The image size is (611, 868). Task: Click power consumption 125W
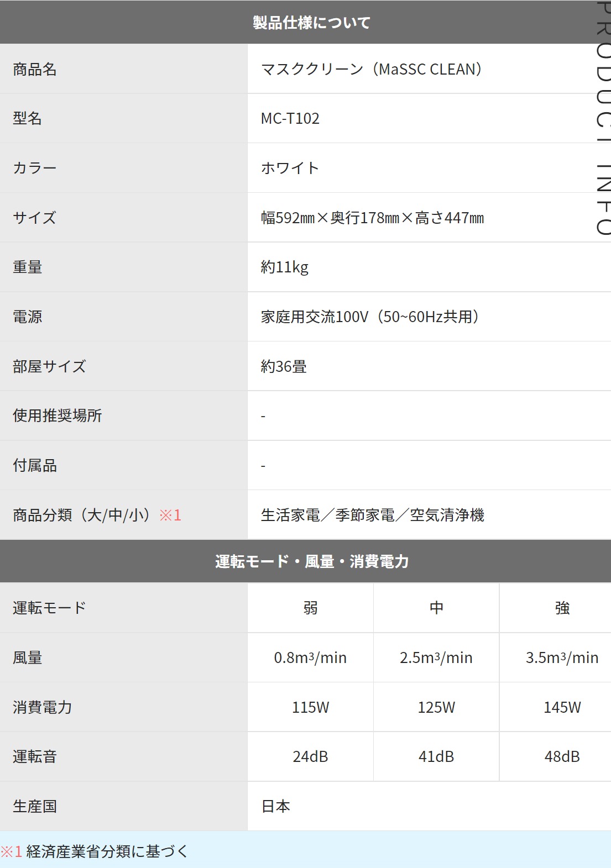coord(437,708)
